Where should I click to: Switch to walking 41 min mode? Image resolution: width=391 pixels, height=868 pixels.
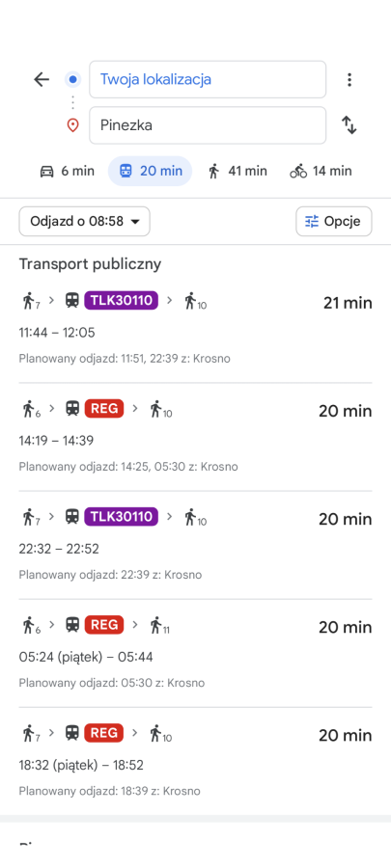point(237,171)
